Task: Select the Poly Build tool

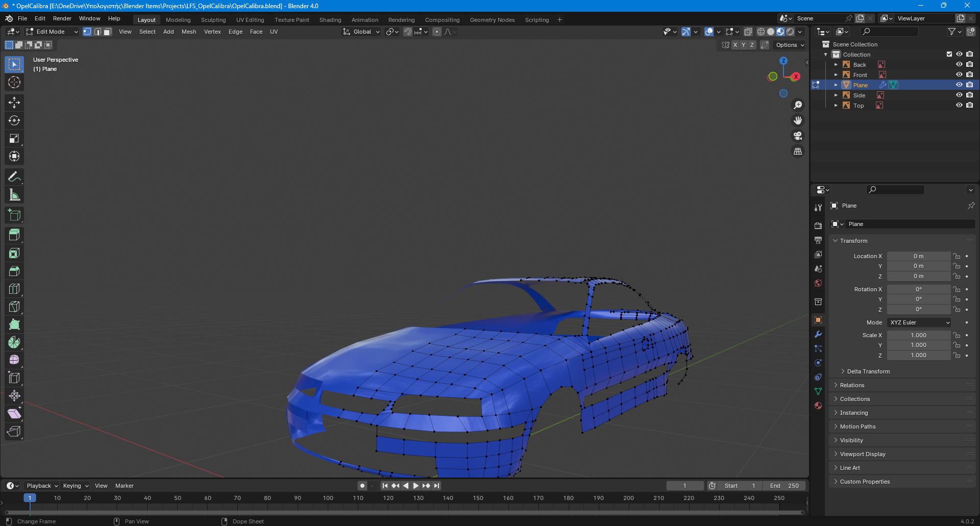Action: 14,324
